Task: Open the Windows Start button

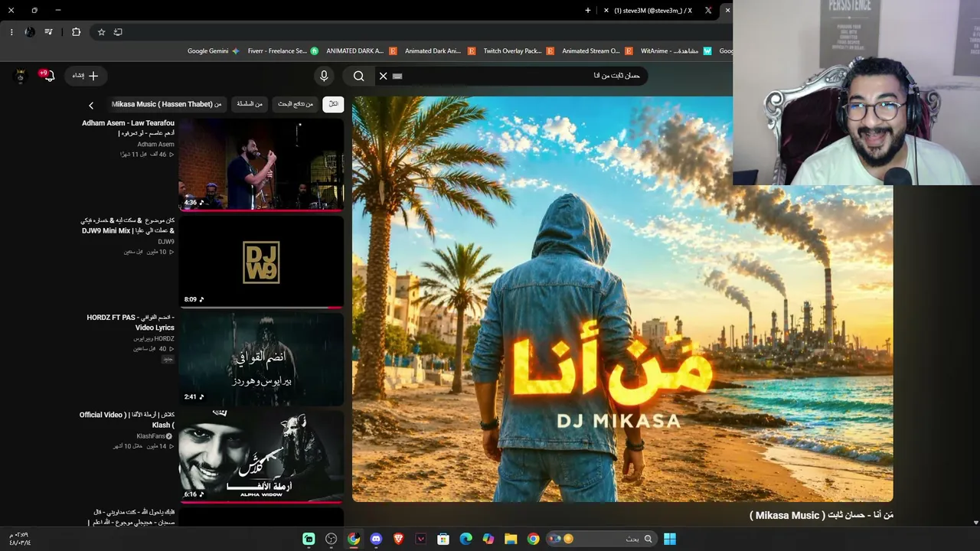Action: pyautogui.click(x=670, y=539)
